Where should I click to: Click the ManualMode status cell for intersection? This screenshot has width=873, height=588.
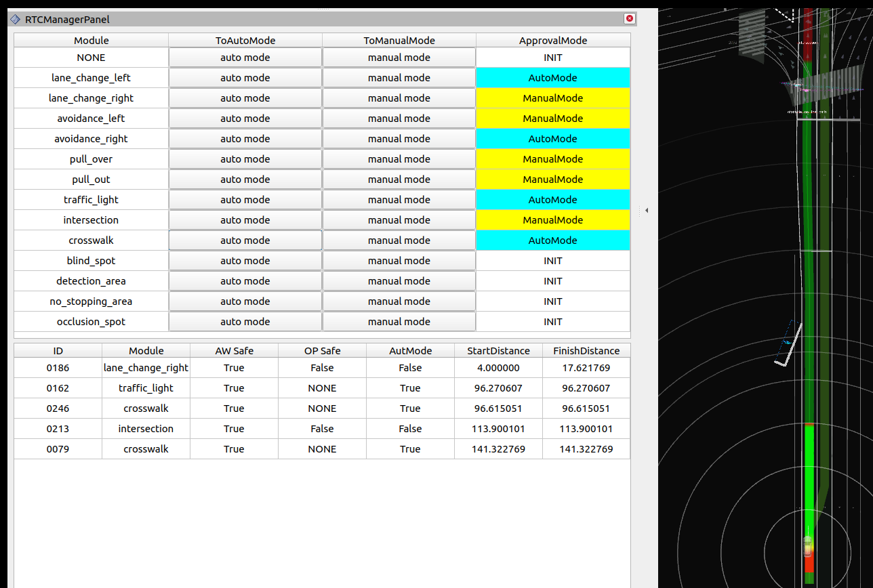point(552,219)
